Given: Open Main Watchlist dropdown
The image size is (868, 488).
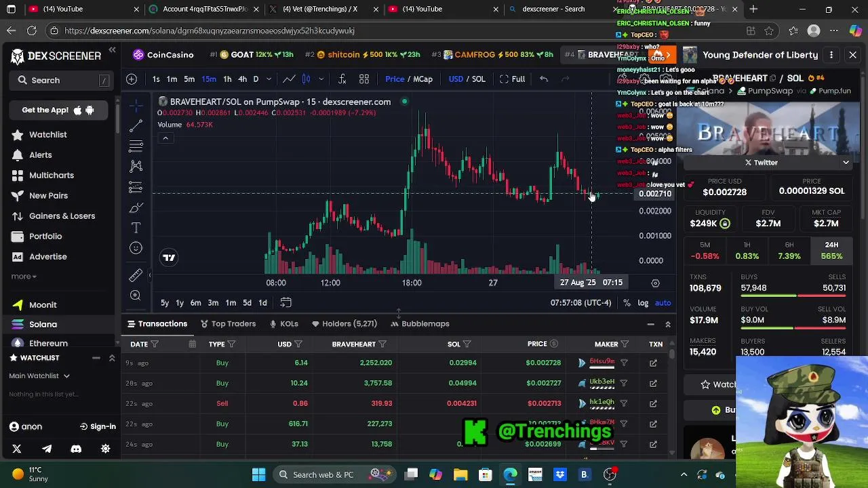Looking at the screenshot, I should (39, 375).
